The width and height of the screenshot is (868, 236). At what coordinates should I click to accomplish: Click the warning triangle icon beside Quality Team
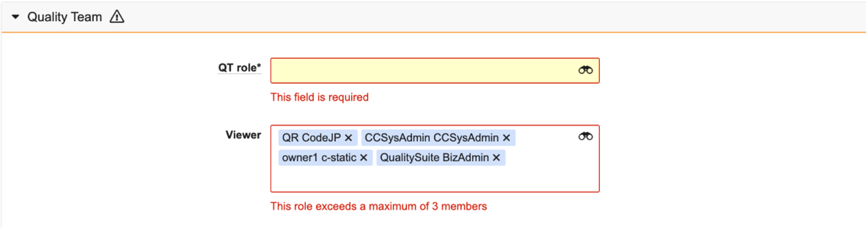click(x=117, y=18)
